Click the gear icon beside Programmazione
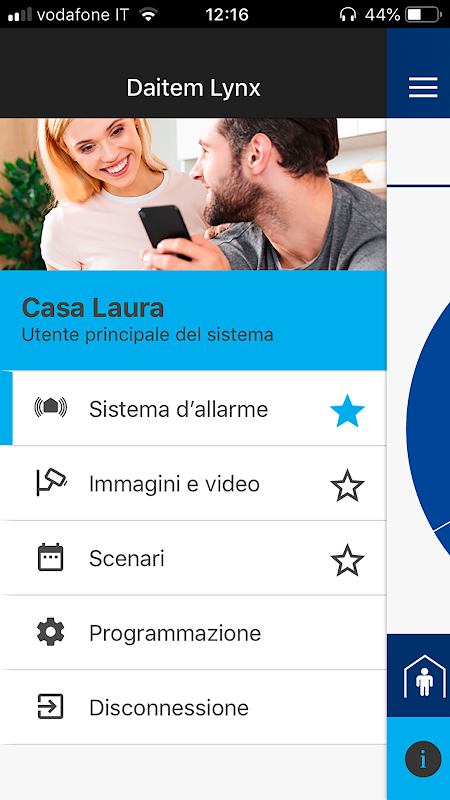Screen dimensions: 450x800 (51, 633)
